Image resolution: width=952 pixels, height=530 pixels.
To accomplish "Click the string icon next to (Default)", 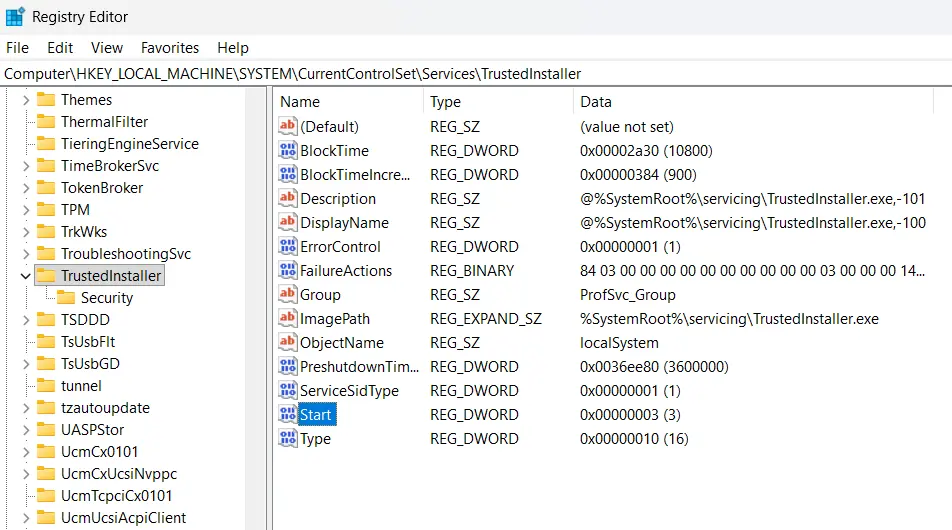I will tap(288, 126).
